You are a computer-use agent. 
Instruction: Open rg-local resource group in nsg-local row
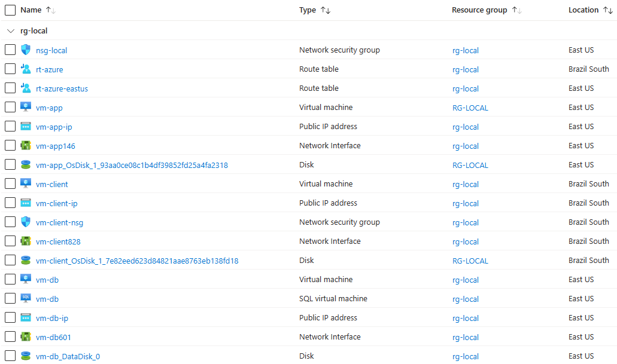[466, 50]
